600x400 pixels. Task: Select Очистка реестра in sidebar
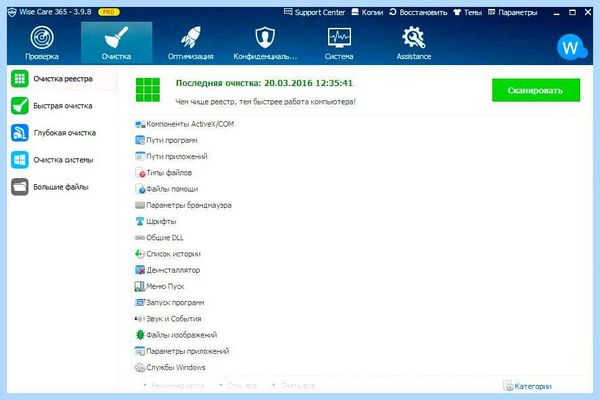[x=63, y=79]
